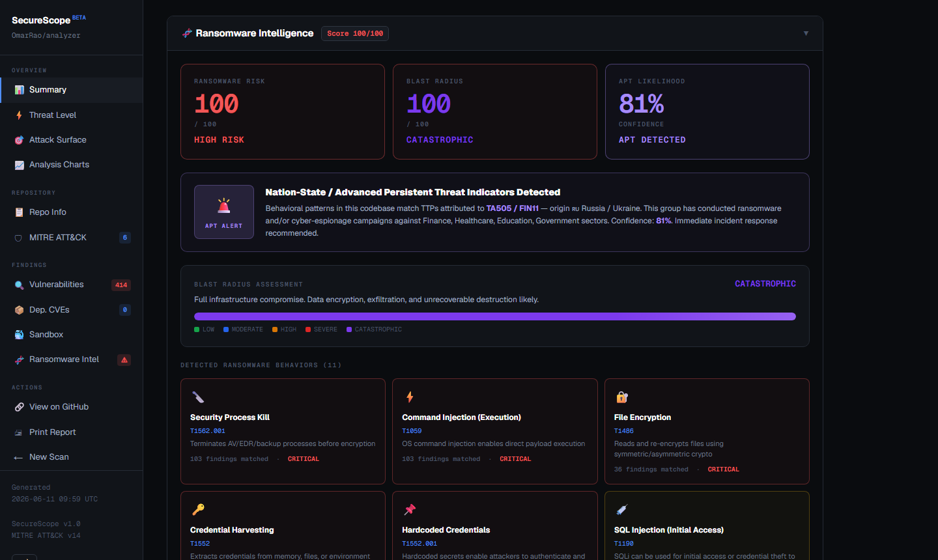Click the 'Detected Ransomware Behaviors (11)' heading

(x=261, y=365)
